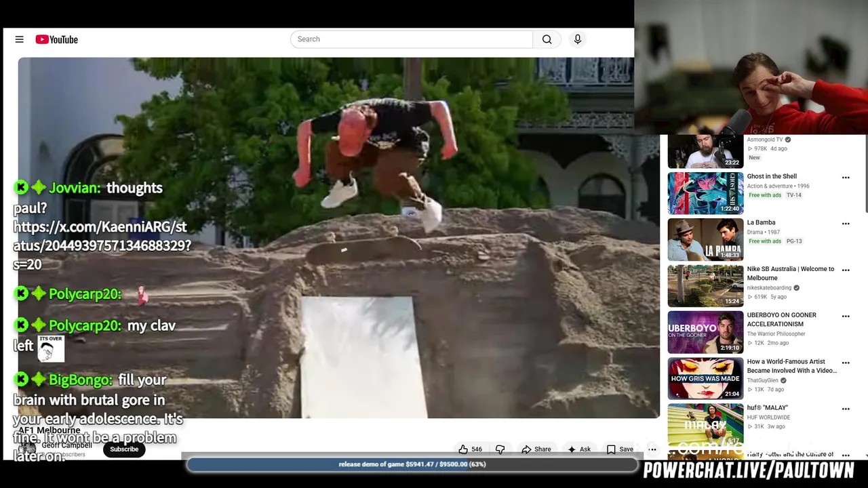This screenshot has width=868, height=488.
Task: Click the TV-14 rating badge
Action: pyautogui.click(x=793, y=195)
